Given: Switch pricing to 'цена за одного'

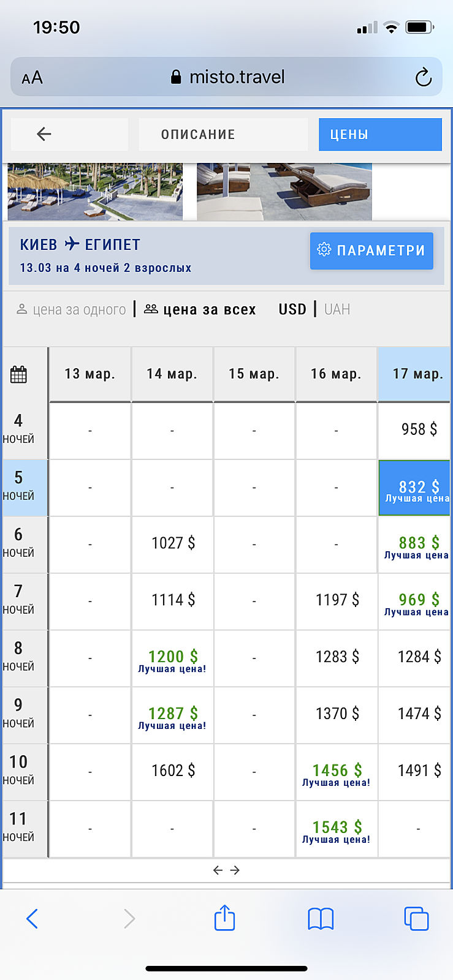Looking at the screenshot, I should tap(71, 309).
